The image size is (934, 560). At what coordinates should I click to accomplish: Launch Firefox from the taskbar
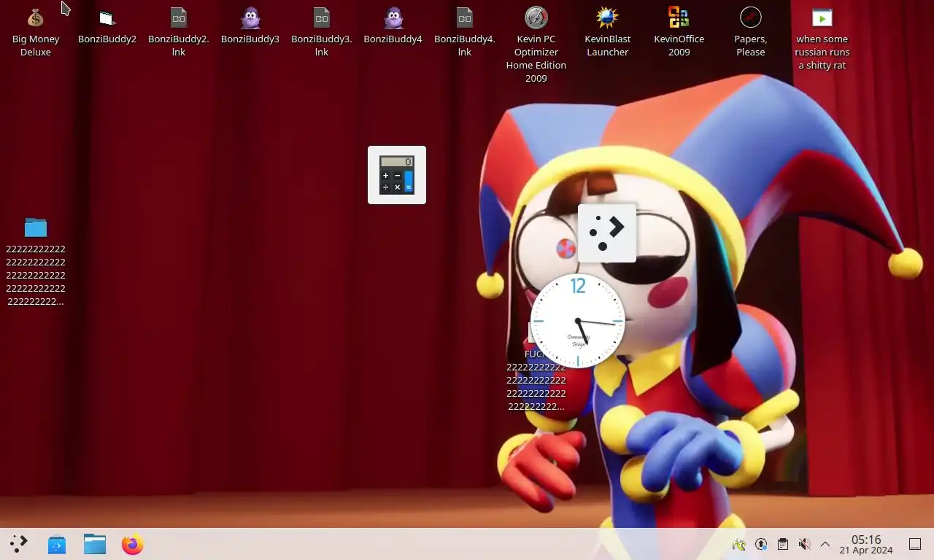coord(132,544)
